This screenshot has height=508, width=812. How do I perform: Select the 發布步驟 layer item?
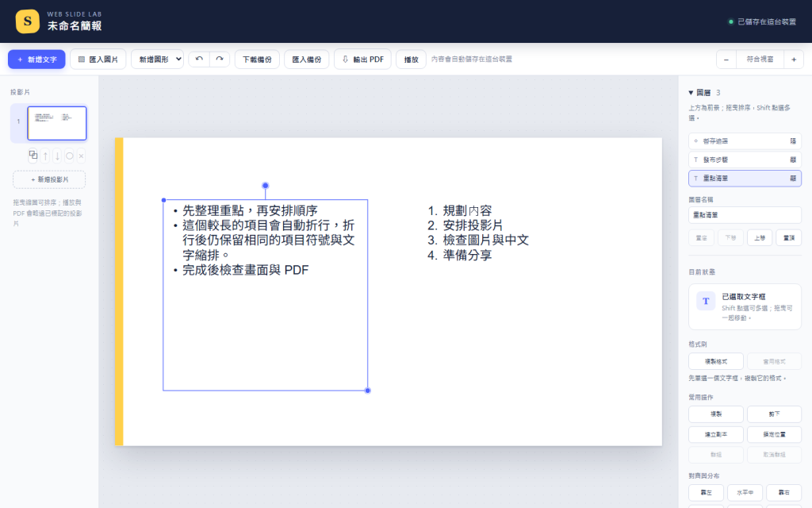(745, 160)
